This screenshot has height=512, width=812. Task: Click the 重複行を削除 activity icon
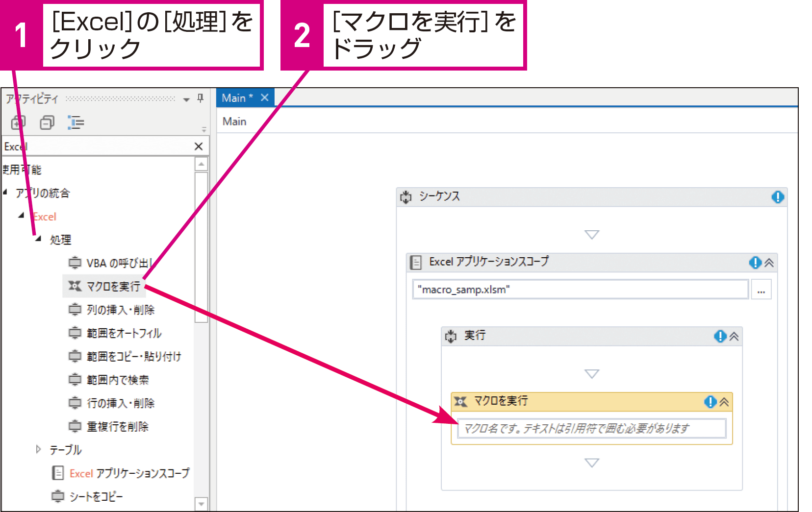click(x=75, y=426)
